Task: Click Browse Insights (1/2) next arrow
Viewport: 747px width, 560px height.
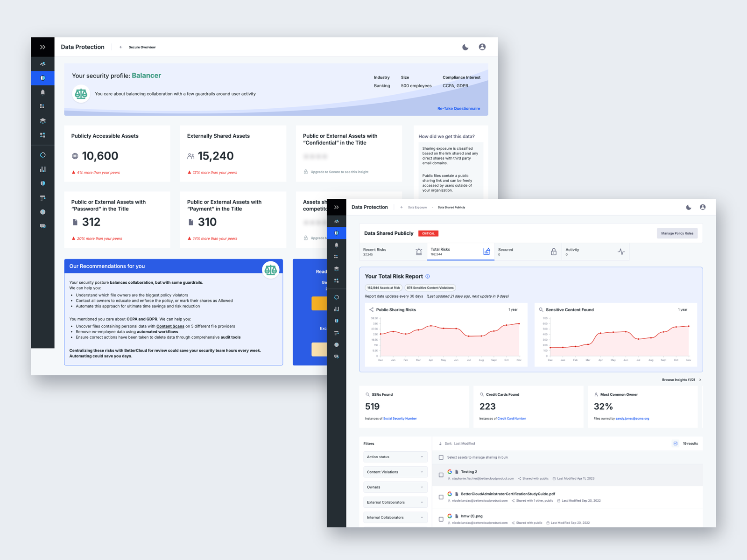Action: click(x=700, y=380)
